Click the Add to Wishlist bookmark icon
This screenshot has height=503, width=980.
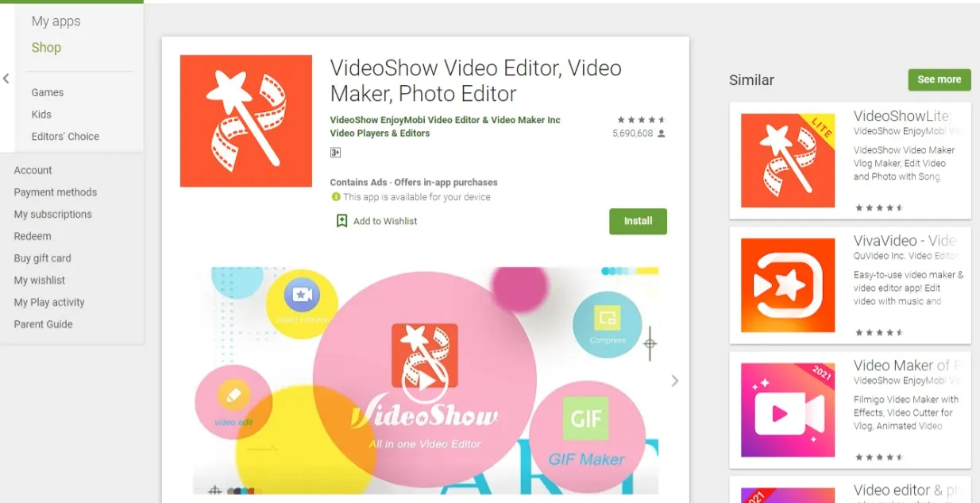(x=341, y=221)
